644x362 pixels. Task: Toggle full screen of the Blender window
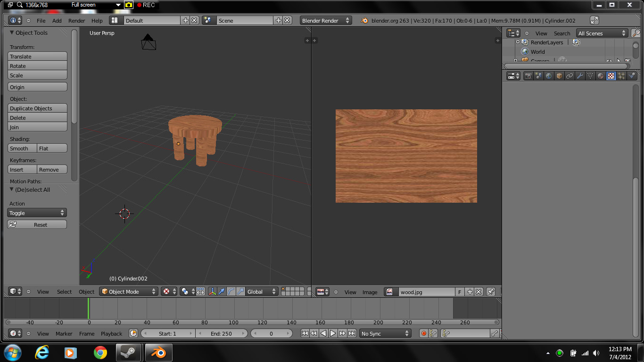(x=594, y=20)
